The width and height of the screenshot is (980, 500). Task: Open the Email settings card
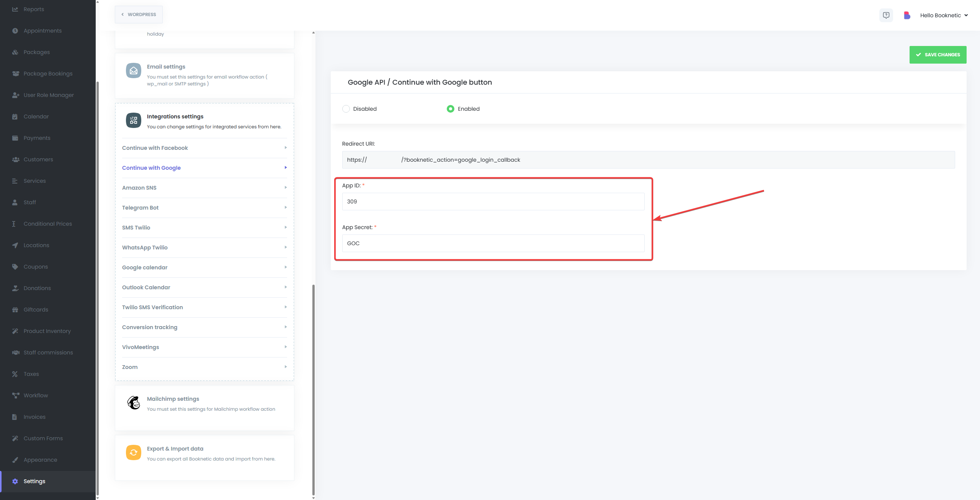click(x=204, y=75)
